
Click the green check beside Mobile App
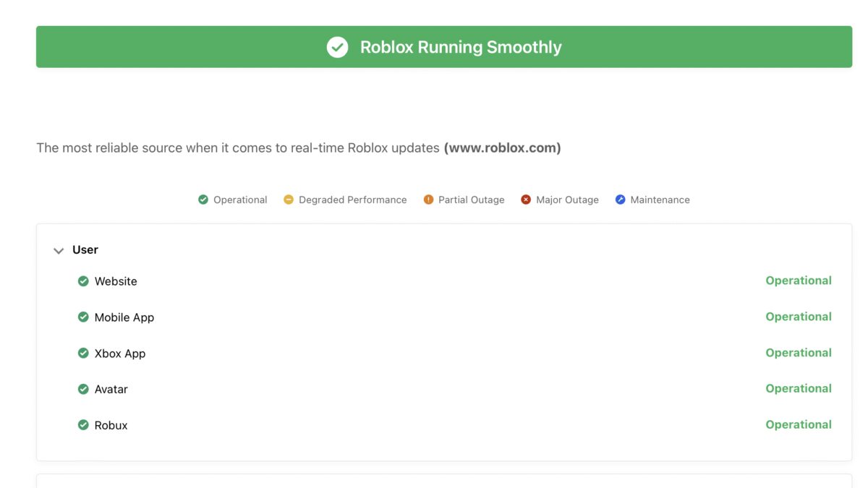click(83, 317)
